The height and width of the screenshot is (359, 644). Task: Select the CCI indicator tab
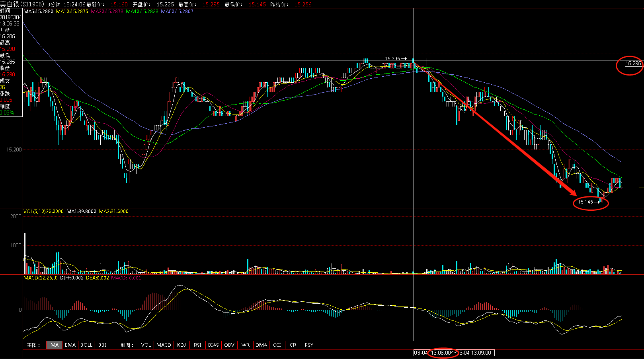tap(277, 345)
